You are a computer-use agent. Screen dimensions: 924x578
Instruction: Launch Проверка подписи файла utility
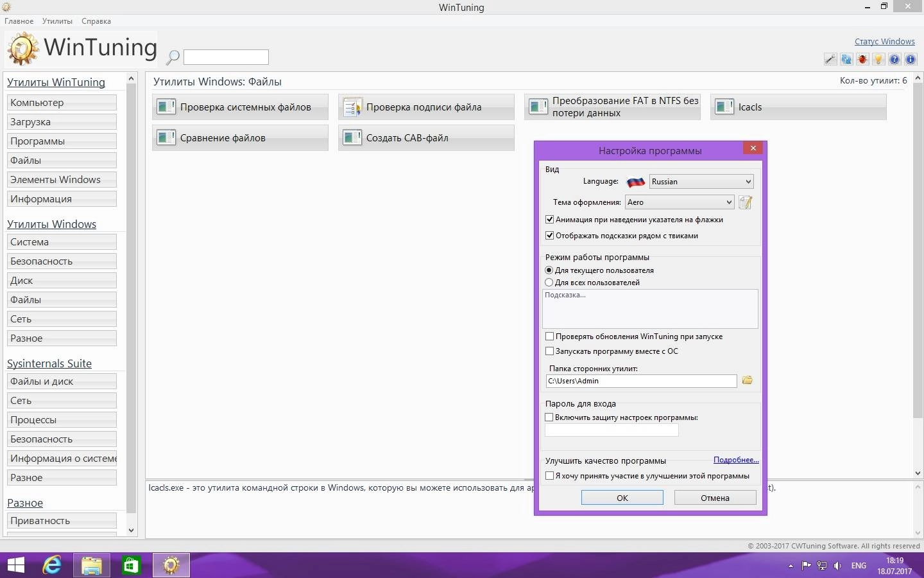coord(426,107)
